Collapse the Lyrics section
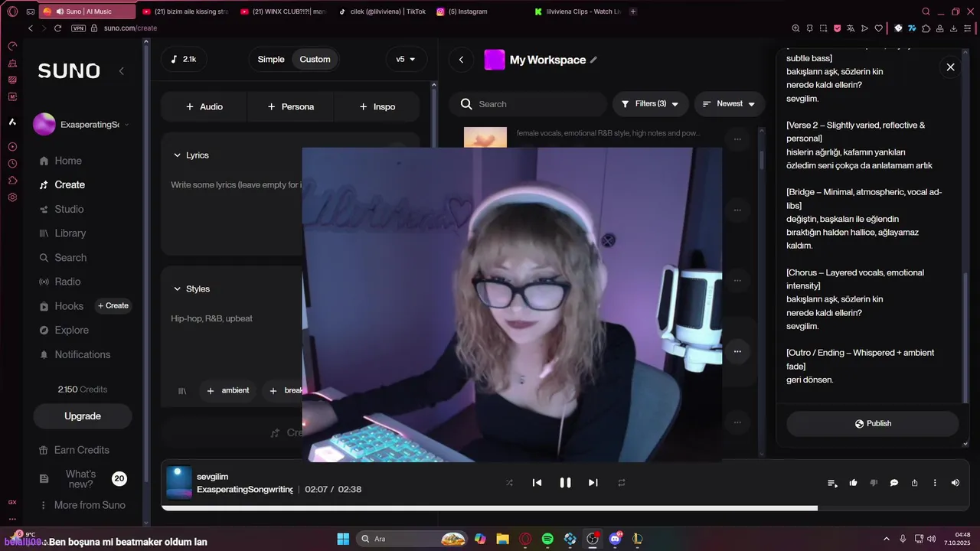Viewport: 980px width, 551px height. point(191,155)
